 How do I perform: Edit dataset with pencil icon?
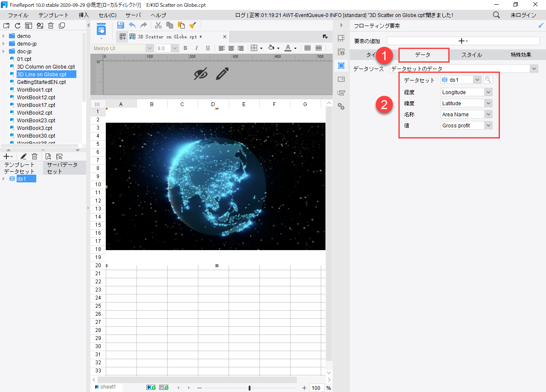click(x=23, y=156)
